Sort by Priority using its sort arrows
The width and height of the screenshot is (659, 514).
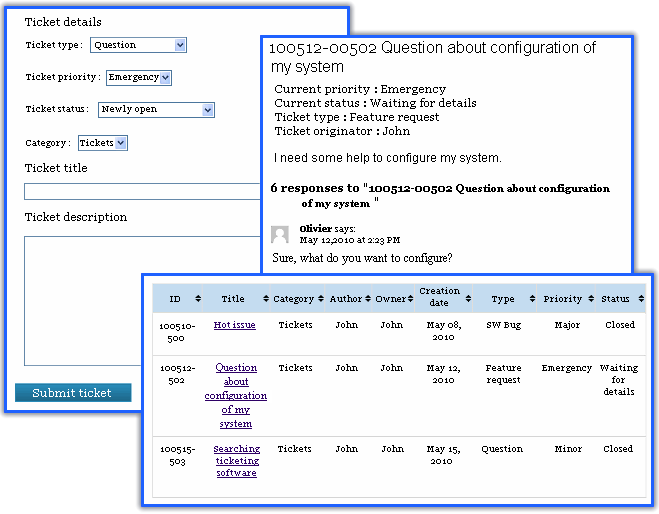point(591,299)
